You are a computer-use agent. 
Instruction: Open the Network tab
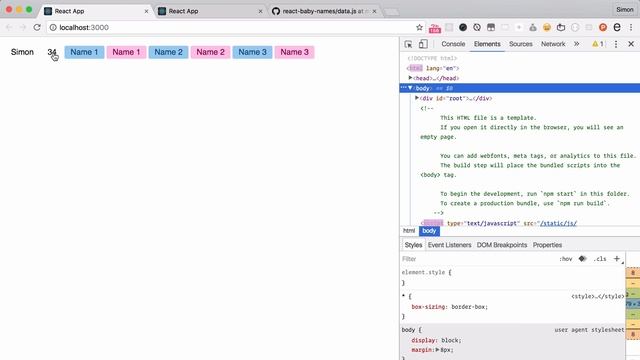(553, 44)
